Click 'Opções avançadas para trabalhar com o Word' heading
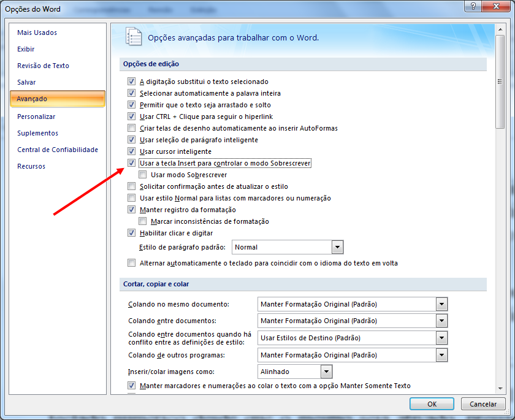Screen dimensions: 515x420 click(233, 38)
